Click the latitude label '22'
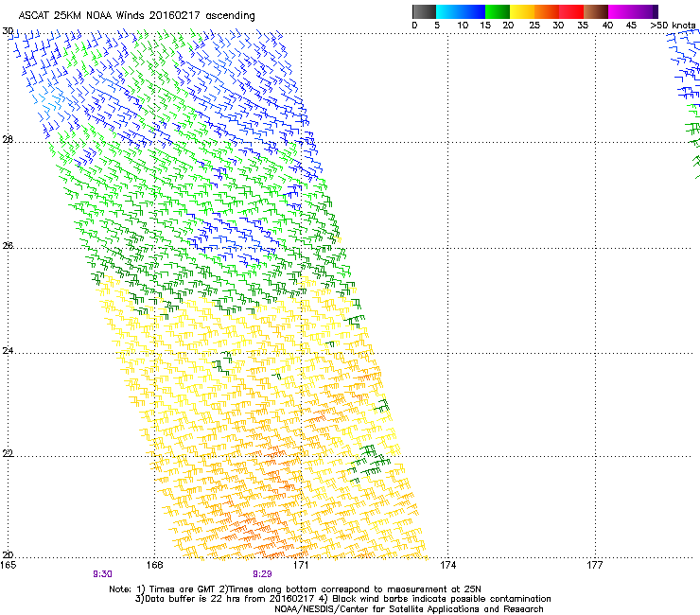The image size is (700, 615). pos(8,453)
